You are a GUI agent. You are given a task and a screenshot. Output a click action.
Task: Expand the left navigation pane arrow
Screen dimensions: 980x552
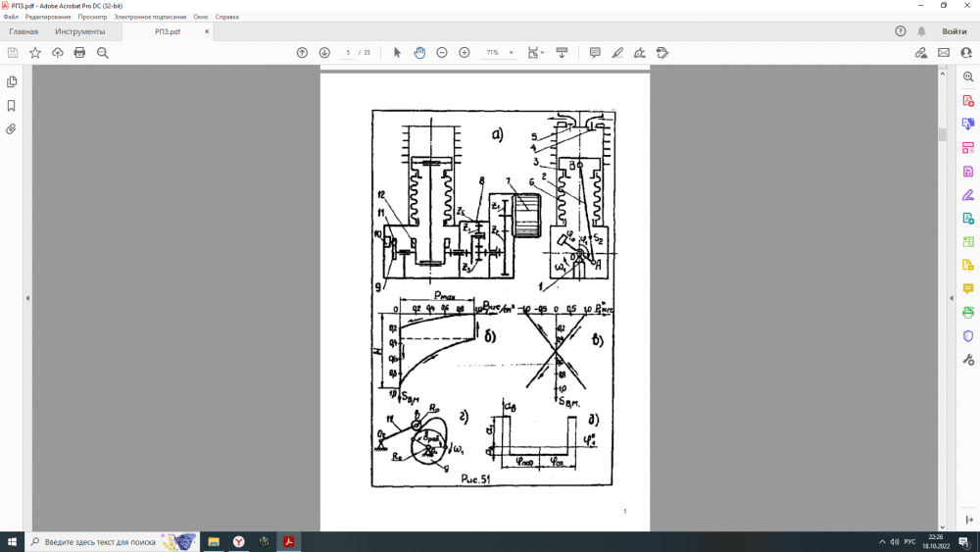point(27,298)
